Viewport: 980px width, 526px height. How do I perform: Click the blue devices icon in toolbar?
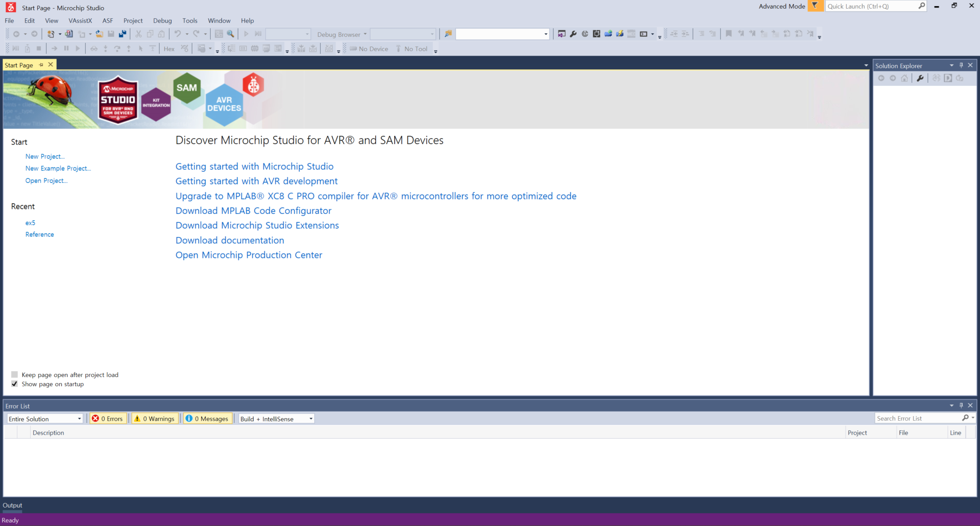(608, 34)
